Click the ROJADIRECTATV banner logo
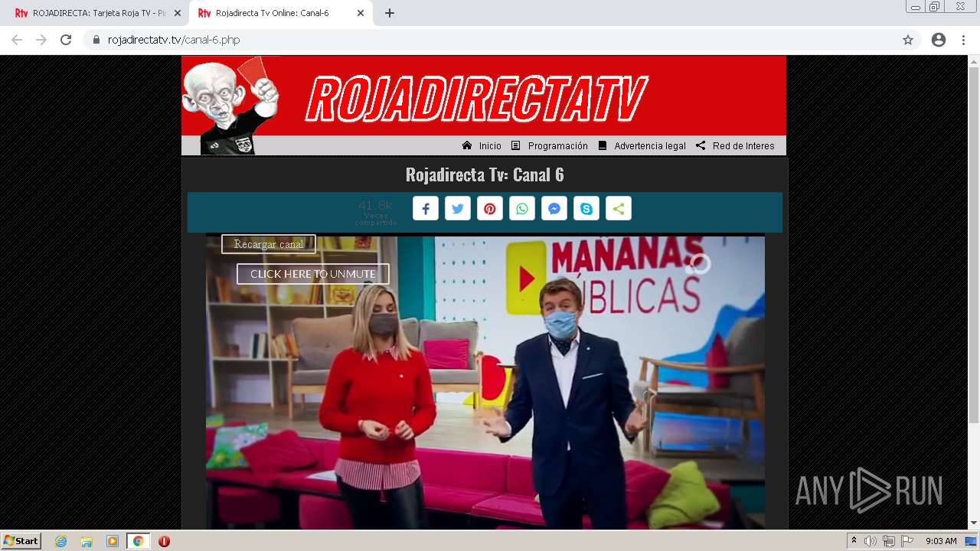 476,99
